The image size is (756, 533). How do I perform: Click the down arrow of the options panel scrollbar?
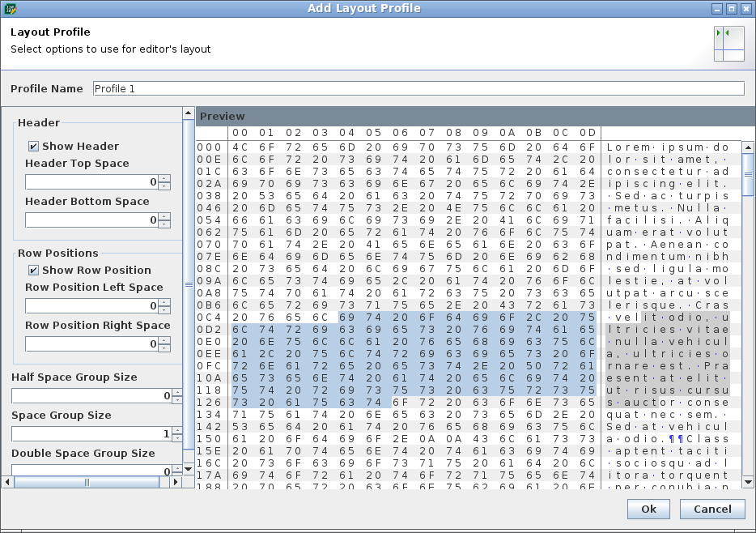(187, 467)
